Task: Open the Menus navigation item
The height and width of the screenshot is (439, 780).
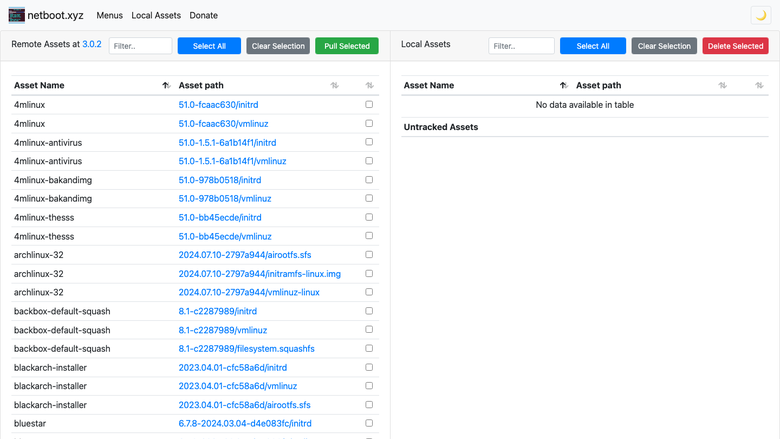Action: click(x=109, y=15)
